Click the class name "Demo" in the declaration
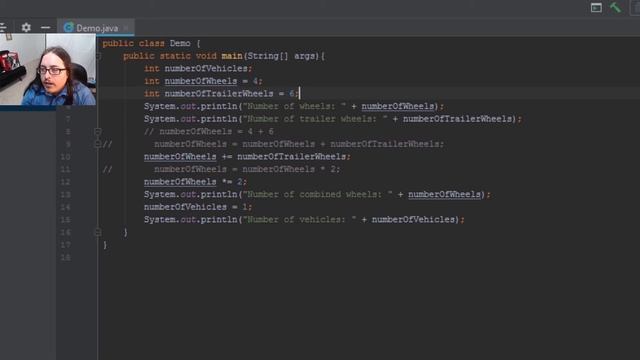The height and width of the screenshot is (360, 640). [180, 43]
